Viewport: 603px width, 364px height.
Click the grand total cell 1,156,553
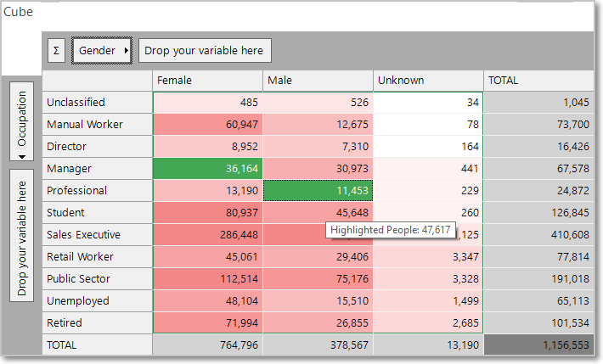pos(538,344)
